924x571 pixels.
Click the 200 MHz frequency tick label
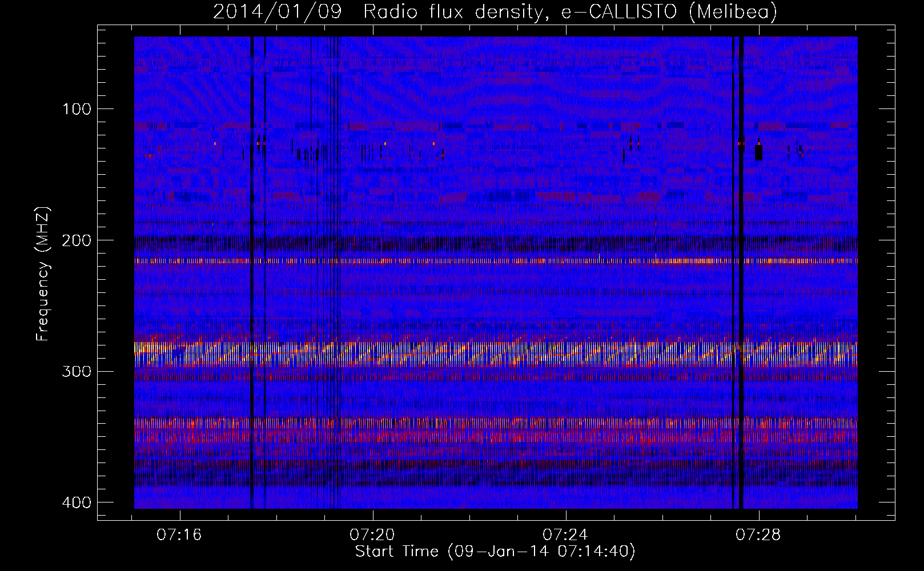[77, 240]
